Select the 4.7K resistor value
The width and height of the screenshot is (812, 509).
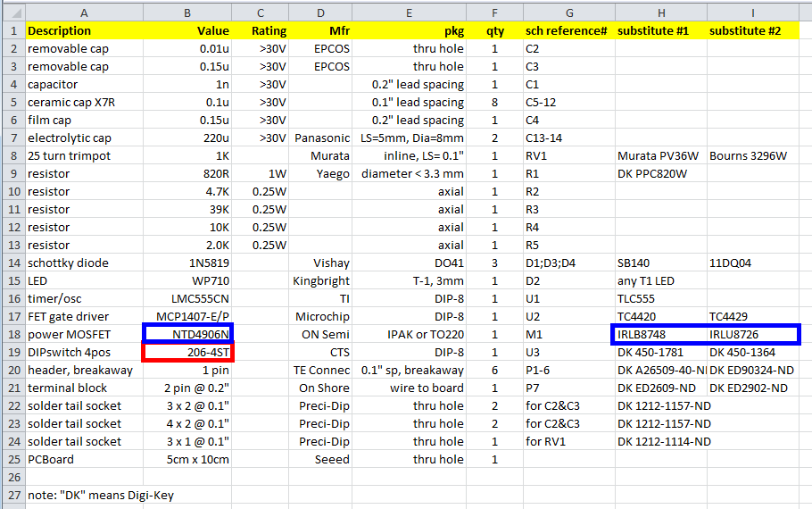coord(187,192)
